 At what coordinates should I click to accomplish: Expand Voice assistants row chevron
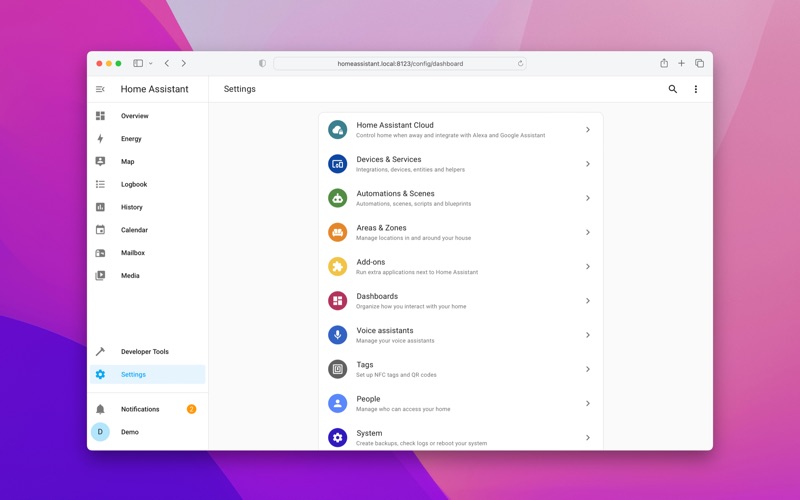pyautogui.click(x=588, y=335)
